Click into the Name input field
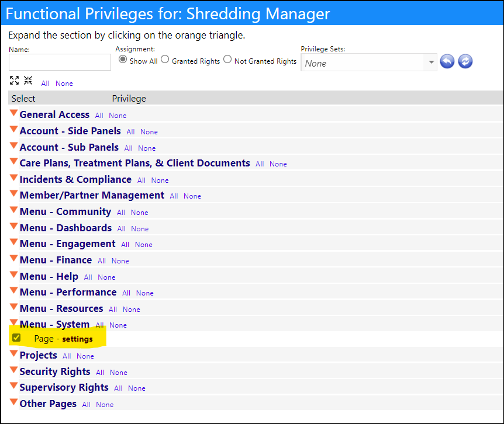Image resolution: width=504 pixels, height=424 pixels. 60,62
